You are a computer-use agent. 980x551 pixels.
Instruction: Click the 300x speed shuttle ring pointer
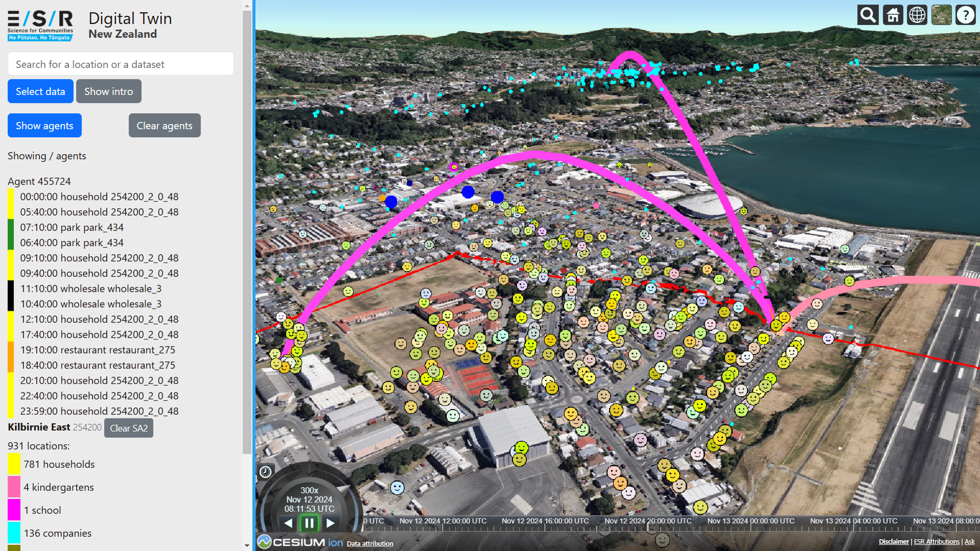(x=344, y=491)
